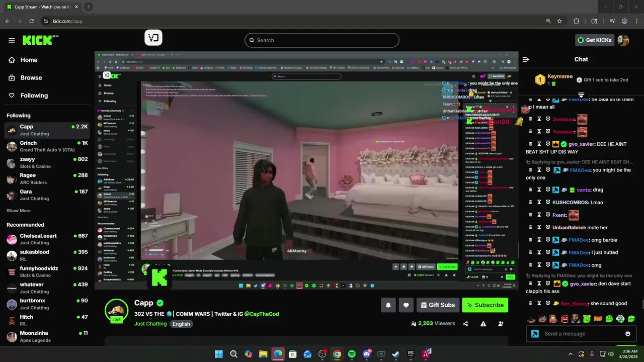Open Steam from the taskbar

(396, 354)
